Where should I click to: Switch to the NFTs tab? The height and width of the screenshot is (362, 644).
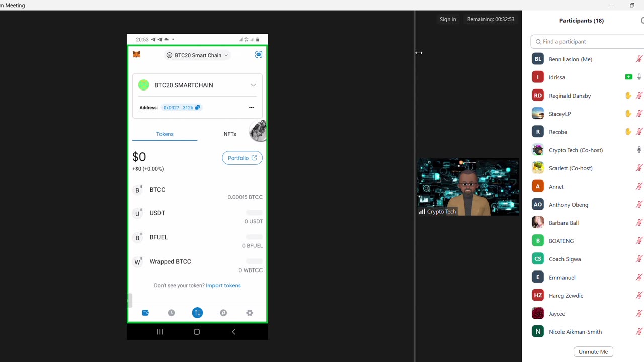click(230, 134)
